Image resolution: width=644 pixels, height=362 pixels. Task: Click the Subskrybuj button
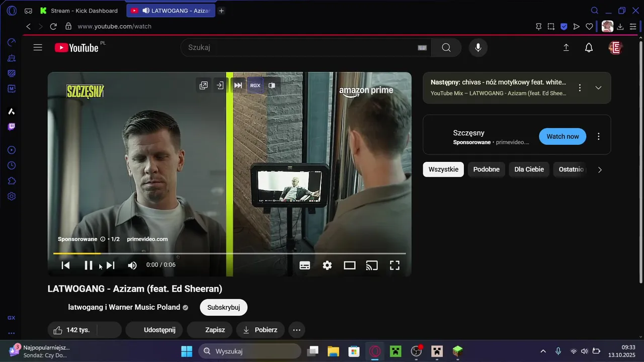[x=223, y=307]
